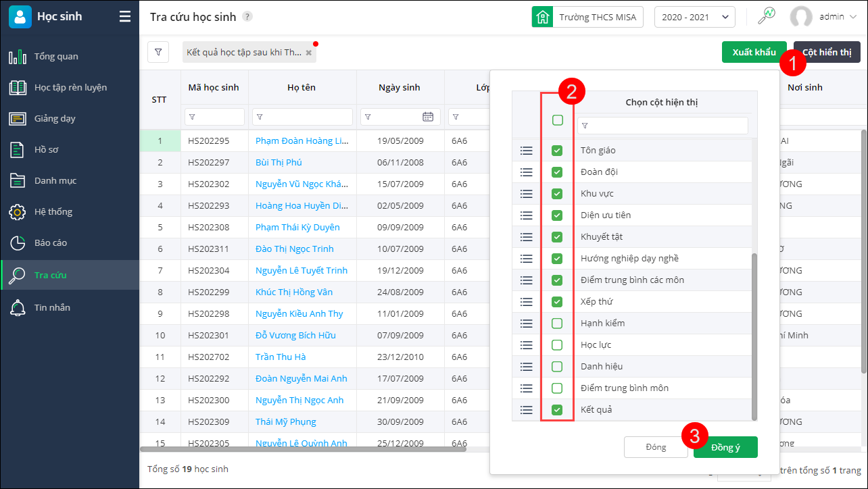
Task: Click the column chooser vertical scrollbar
Action: (754, 336)
